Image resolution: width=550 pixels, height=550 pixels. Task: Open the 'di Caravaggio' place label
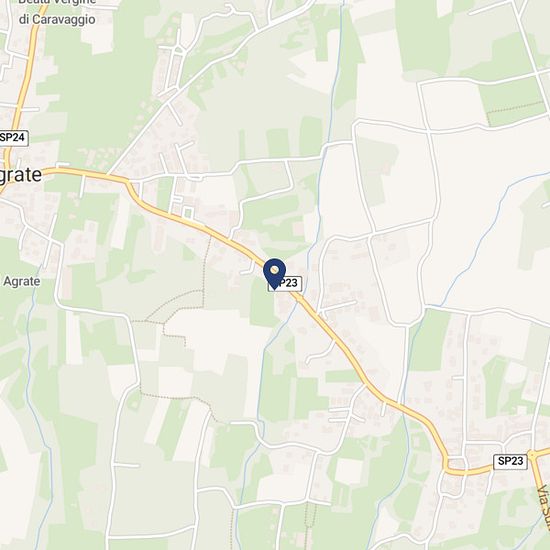tap(57, 19)
